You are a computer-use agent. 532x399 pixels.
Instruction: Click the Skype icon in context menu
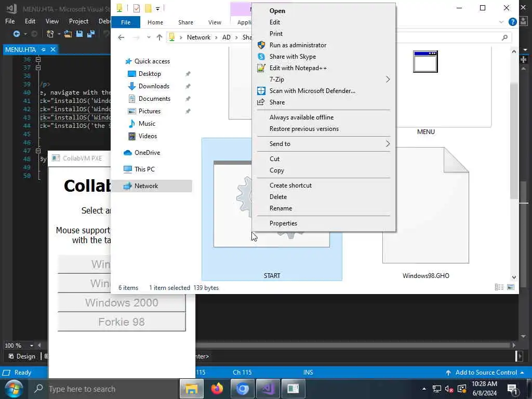pos(261,57)
